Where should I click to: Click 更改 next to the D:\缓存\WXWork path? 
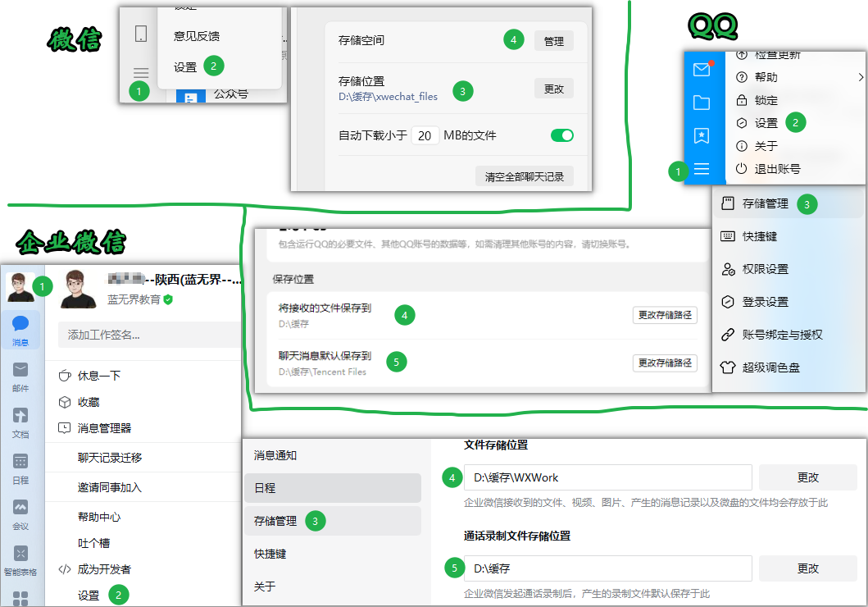pyautogui.click(x=807, y=477)
